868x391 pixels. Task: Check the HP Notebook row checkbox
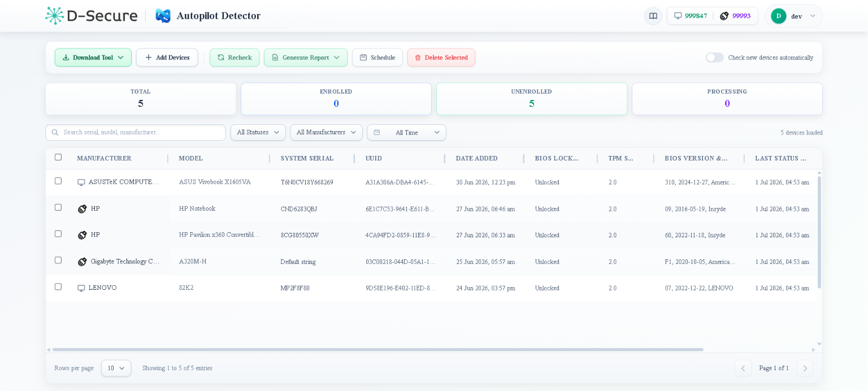pyautogui.click(x=58, y=207)
